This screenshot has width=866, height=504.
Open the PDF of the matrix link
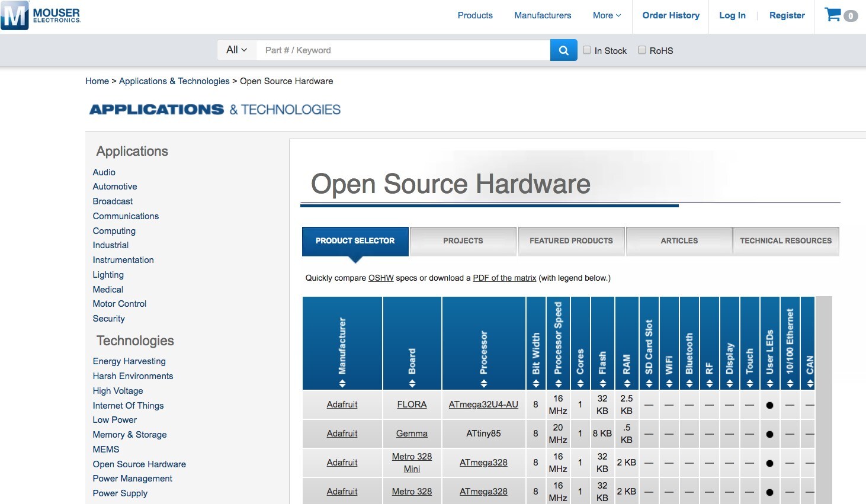(x=504, y=278)
